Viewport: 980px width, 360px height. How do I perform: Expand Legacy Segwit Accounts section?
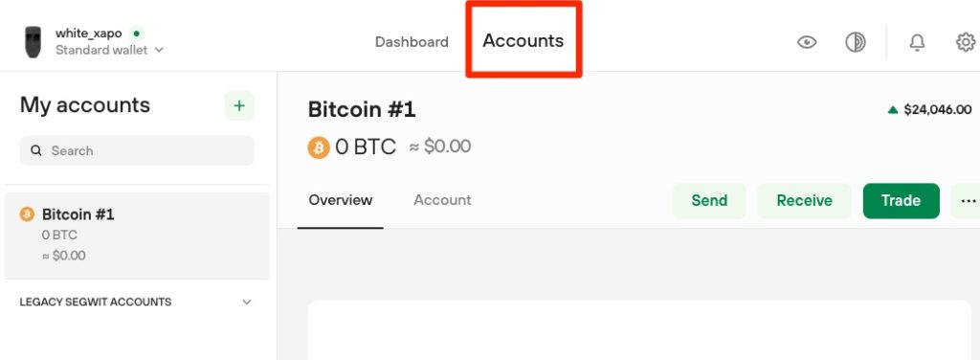pos(136,302)
